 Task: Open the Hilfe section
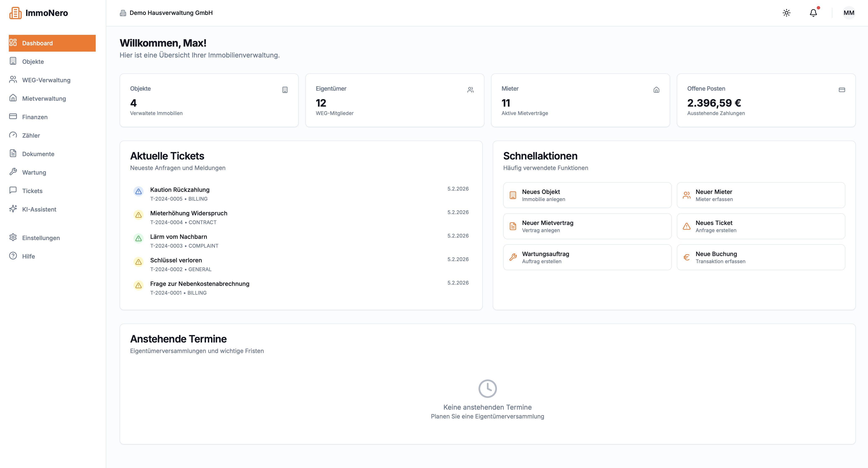[28, 256]
